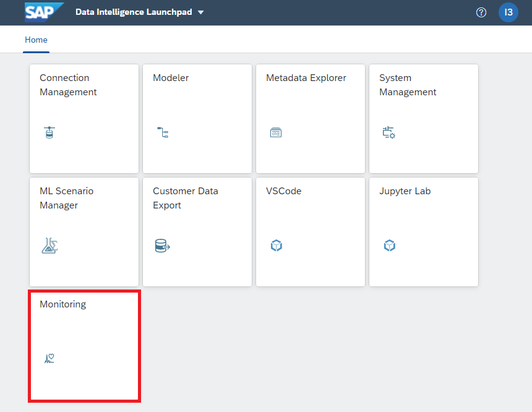Click the SAP logo

click(x=44, y=12)
